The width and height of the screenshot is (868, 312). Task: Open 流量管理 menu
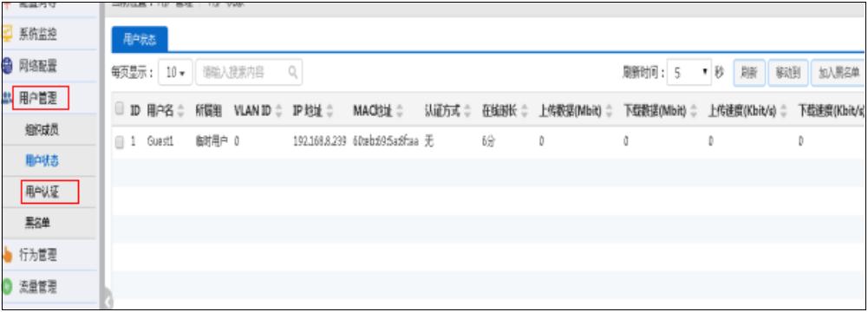(38, 288)
